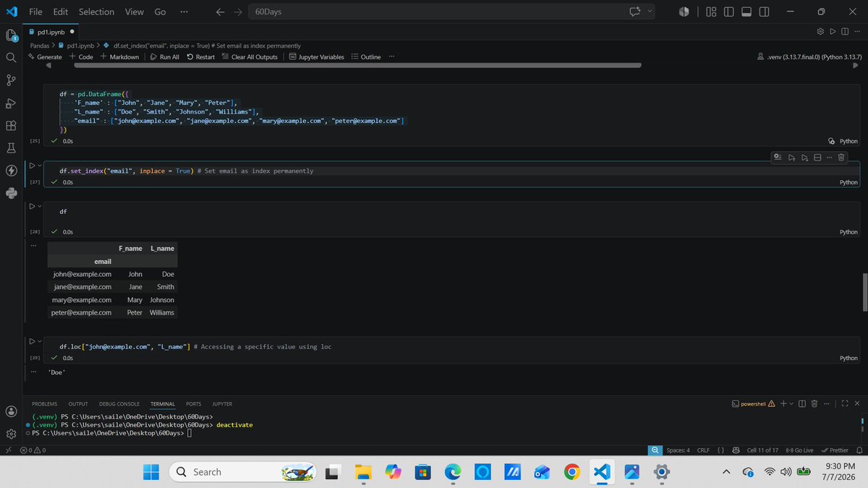Open the new terminal launch profile dropdown
Viewport: 868px width, 488px height.
[x=792, y=403]
